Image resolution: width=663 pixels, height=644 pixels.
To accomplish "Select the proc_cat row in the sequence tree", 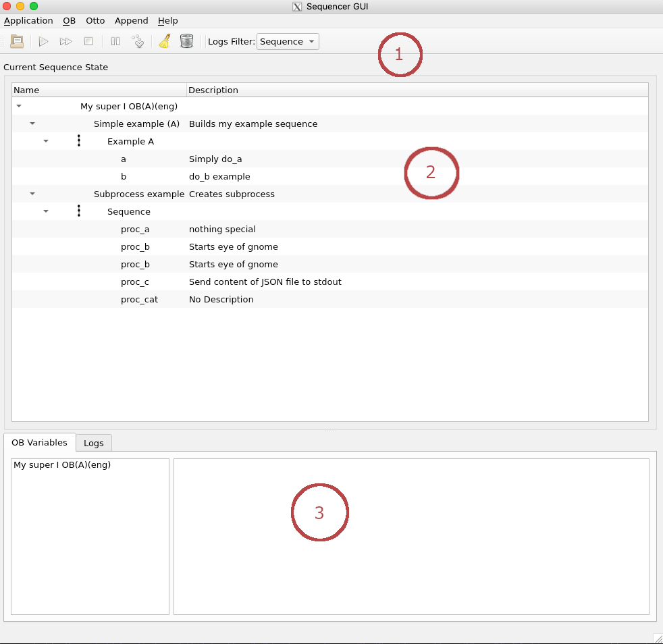I will tap(139, 299).
